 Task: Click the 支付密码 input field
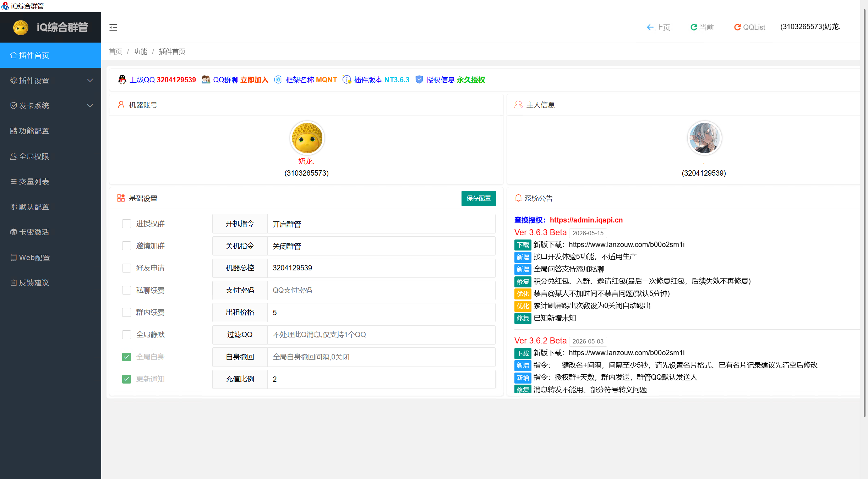click(x=381, y=290)
